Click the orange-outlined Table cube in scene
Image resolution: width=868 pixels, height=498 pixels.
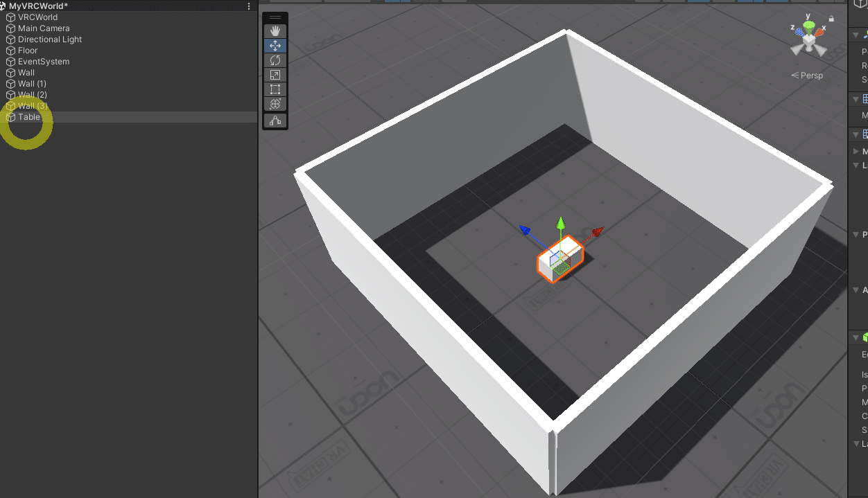560,259
